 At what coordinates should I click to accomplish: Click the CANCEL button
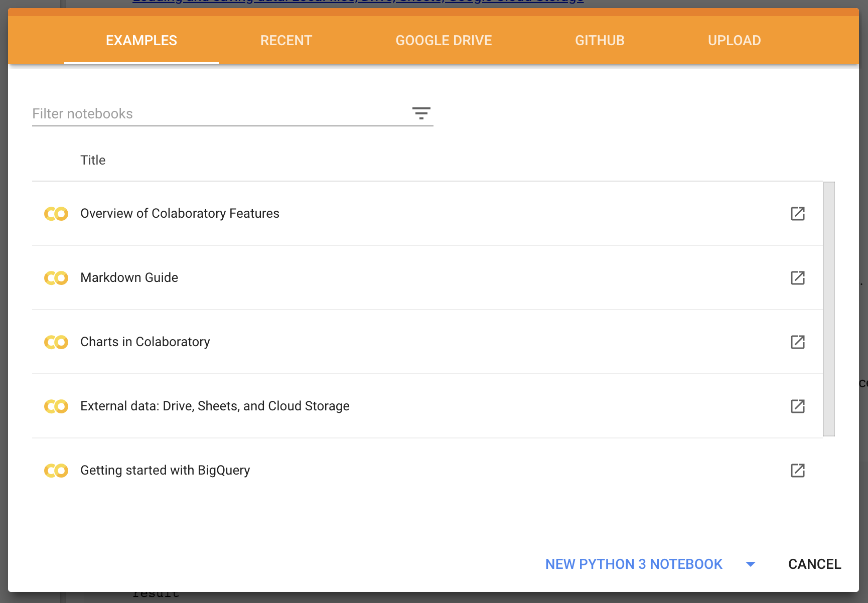(813, 564)
